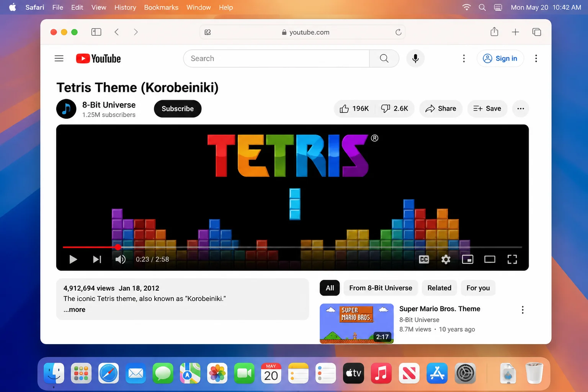This screenshot has width=588, height=392.
Task: Go forward in Safari
Action: tap(136, 32)
